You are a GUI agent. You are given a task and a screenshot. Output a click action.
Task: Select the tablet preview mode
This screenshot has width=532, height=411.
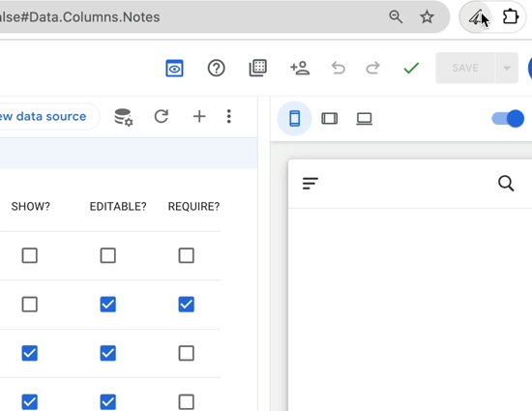pos(330,119)
